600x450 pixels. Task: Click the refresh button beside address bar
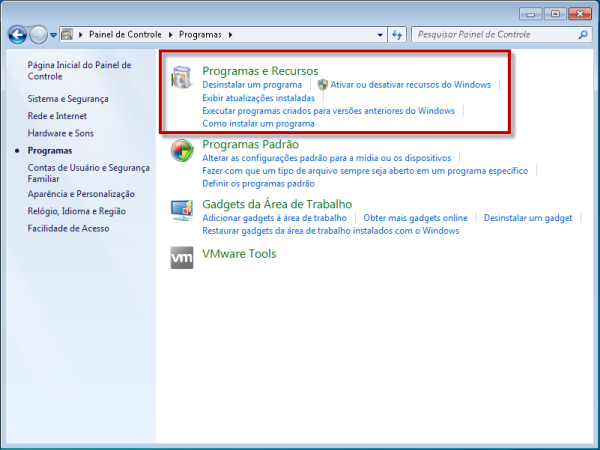[x=396, y=35]
